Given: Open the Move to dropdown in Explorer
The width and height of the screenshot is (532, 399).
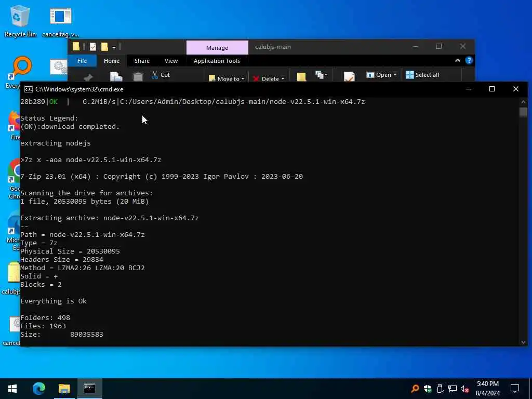Looking at the screenshot, I should [227, 78].
